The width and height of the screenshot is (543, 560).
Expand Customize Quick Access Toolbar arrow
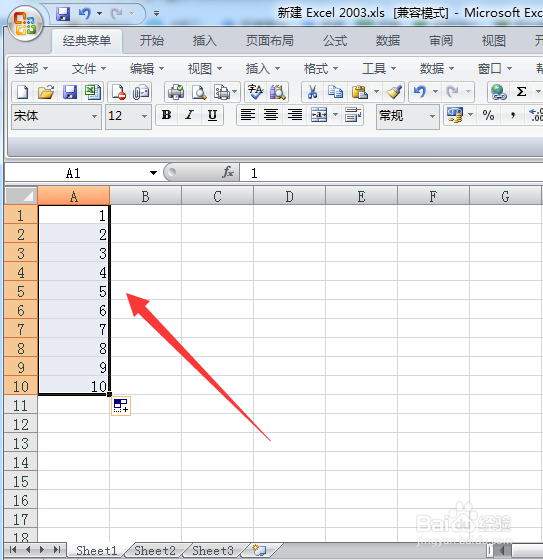point(156,14)
